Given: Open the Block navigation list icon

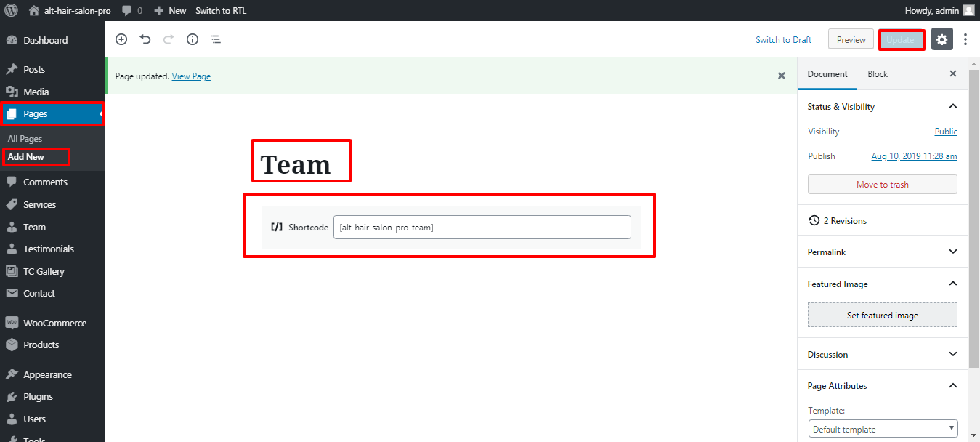Looking at the screenshot, I should [x=216, y=39].
